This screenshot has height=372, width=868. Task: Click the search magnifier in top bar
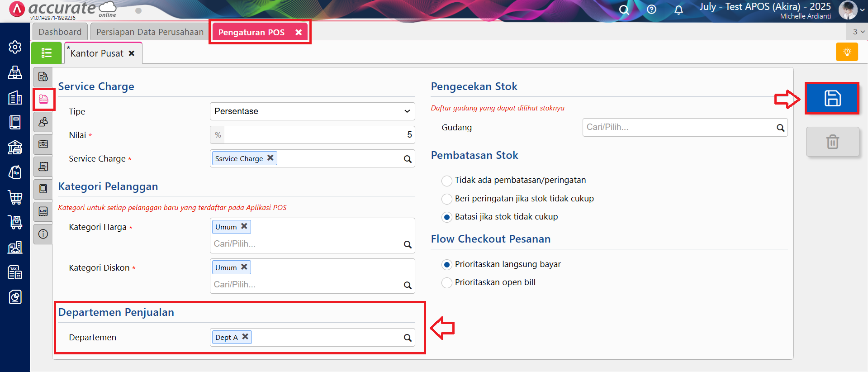(x=624, y=10)
